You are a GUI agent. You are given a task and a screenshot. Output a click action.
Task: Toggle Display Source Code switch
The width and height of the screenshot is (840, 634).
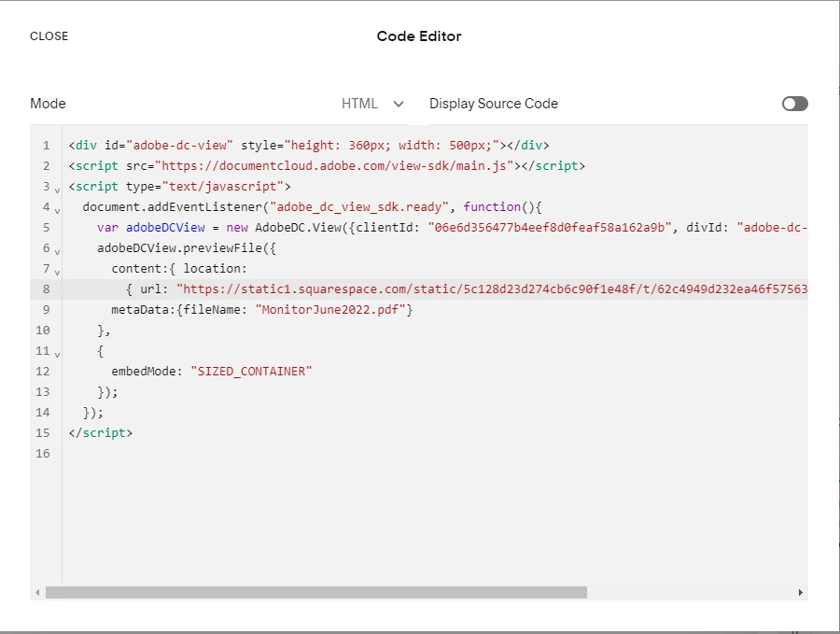(x=794, y=104)
